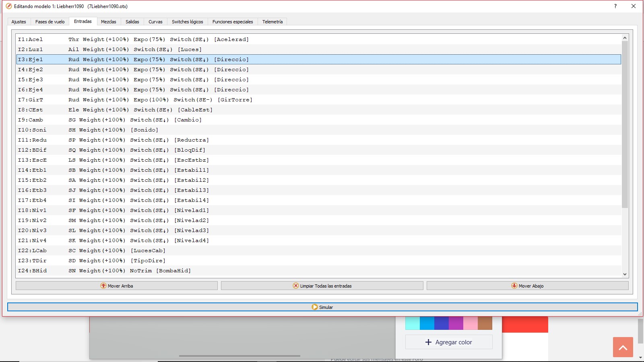Switch to the Mezclas tab

point(108,22)
